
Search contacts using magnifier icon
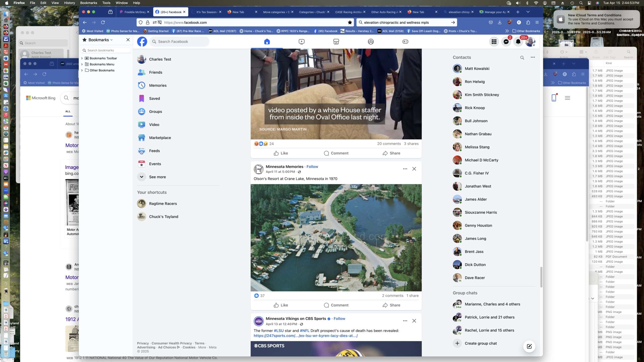pyautogui.click(x=522, y=58)
